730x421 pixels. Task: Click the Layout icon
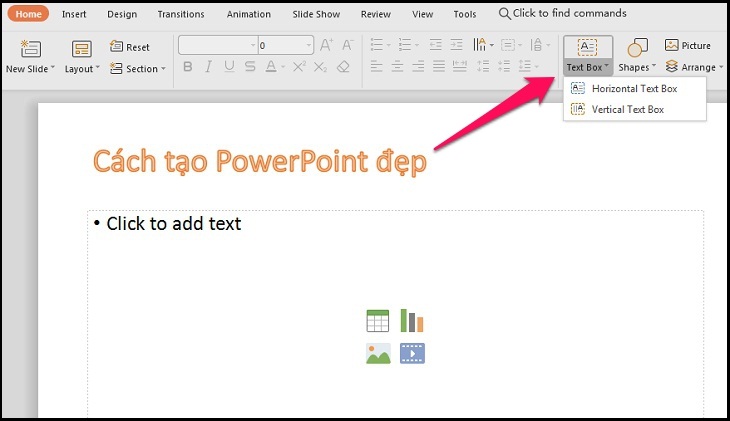81,48
